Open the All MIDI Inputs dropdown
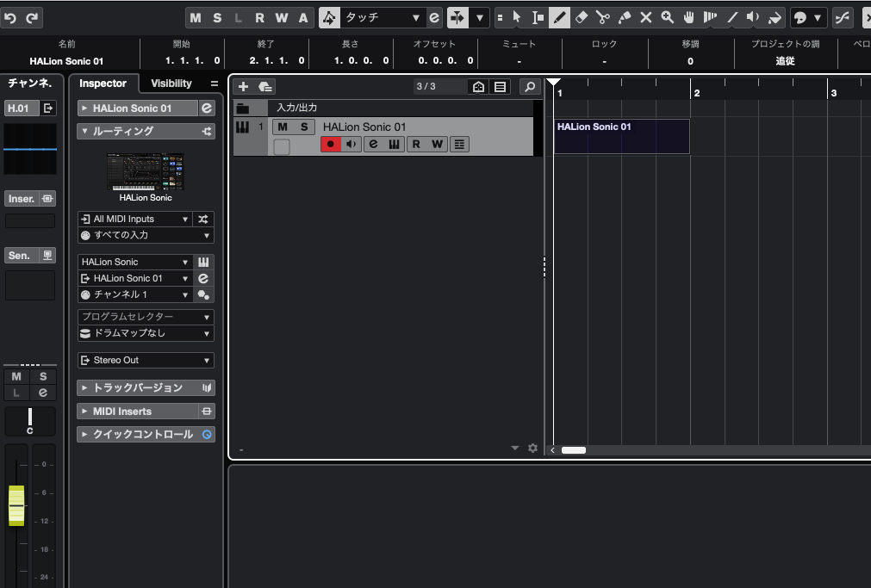 tap(135, 220)
